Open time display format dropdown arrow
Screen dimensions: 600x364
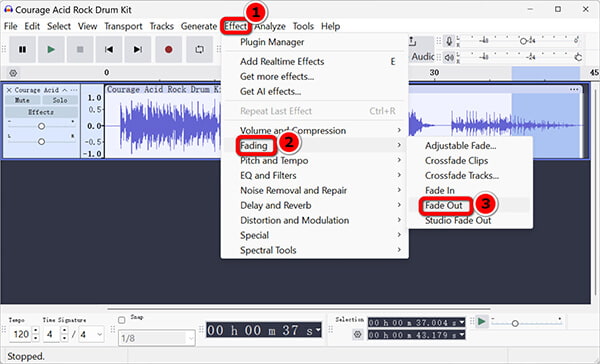[318, 330]
